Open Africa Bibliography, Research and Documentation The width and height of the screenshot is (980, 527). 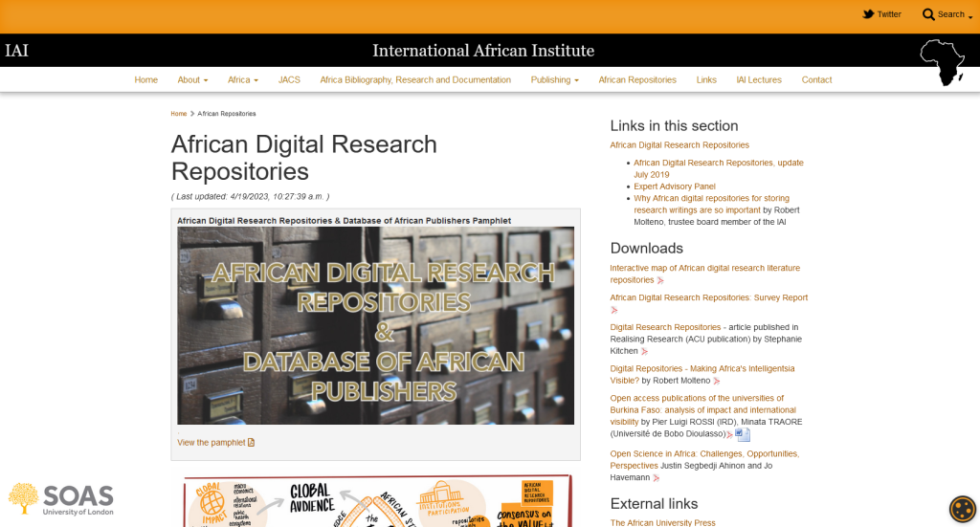(415, 80)
